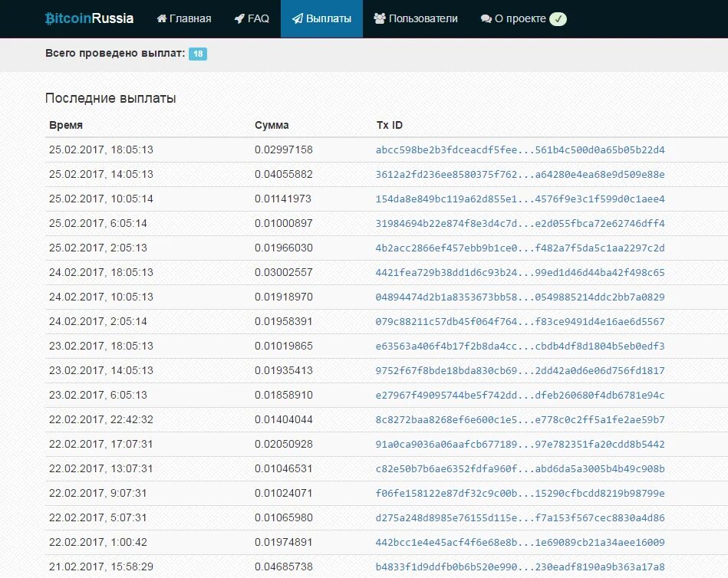The width and height of the screenshot is (728, 578).
Task: Click the Время column header
Action: 66,125
